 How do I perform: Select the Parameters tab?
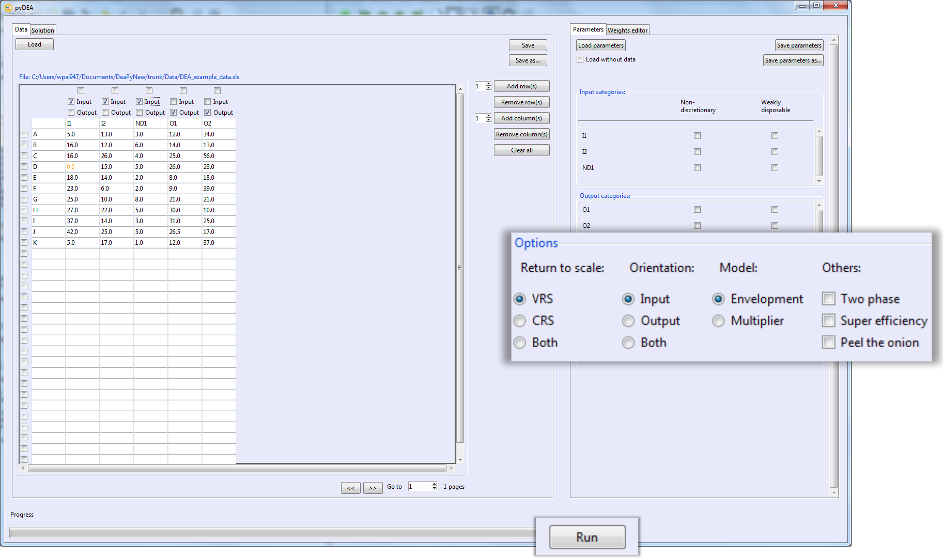tap(588, 29)
